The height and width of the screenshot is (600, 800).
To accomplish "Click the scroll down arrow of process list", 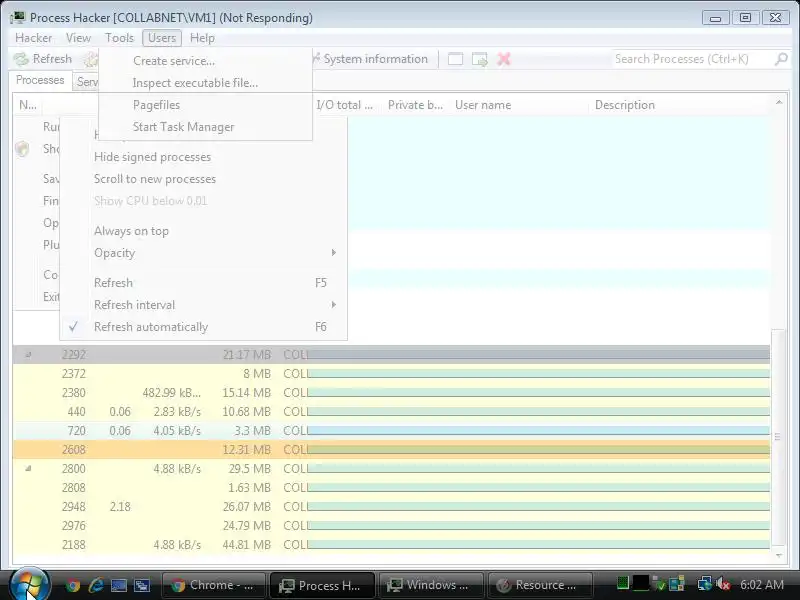I will (779, 555).
